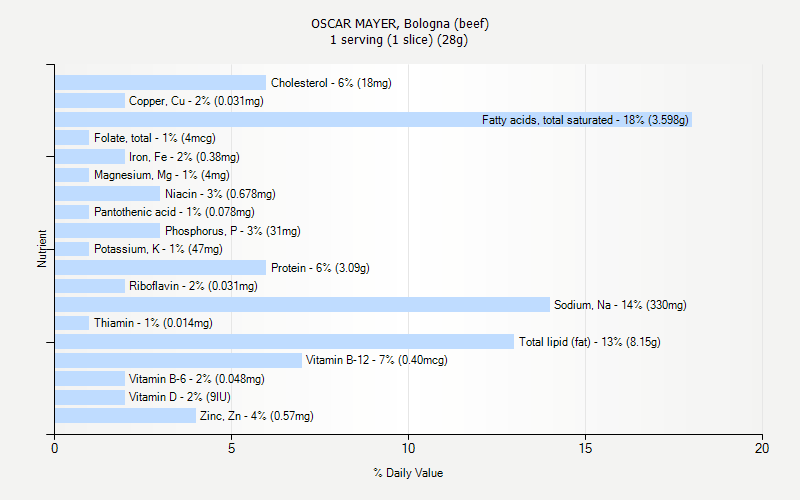
Task: Click the Niacin - 3% (0.678mg) label
Action: coord(220,194)
